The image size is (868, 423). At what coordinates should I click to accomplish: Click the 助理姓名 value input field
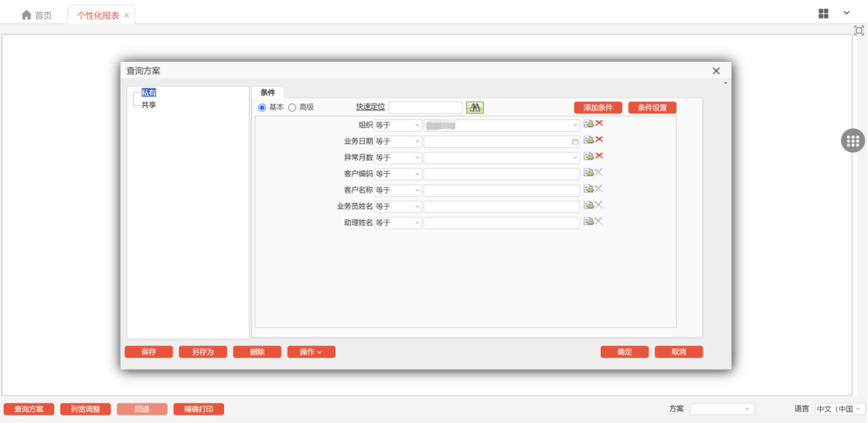click(502, 222)
